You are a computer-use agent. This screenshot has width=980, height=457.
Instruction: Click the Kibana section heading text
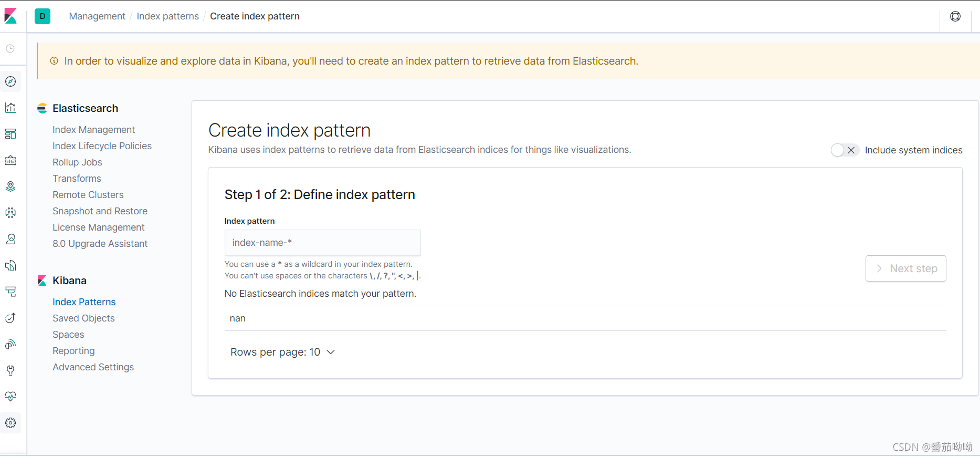[69, 281]
